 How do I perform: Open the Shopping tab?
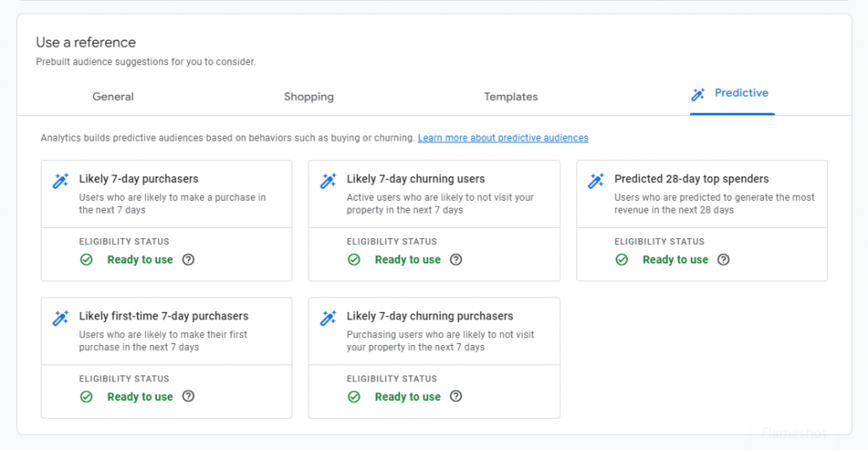[309, 97]
